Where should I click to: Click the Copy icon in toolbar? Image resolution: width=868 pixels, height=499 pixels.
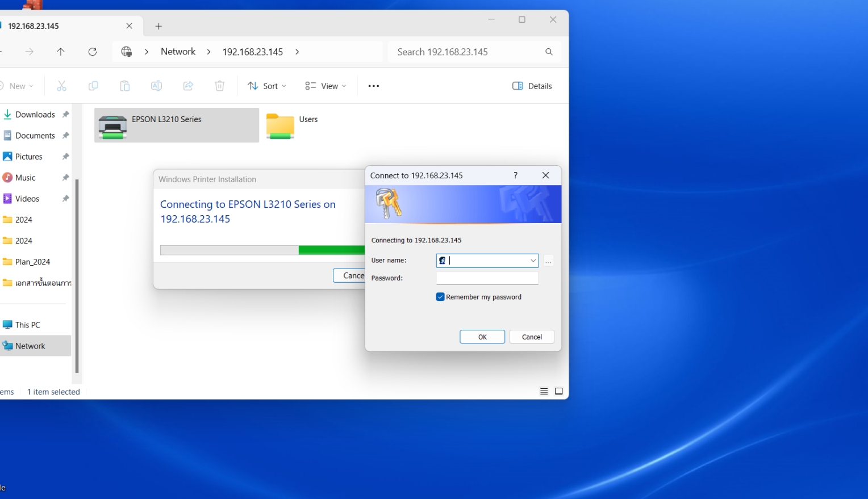(93, 86)
